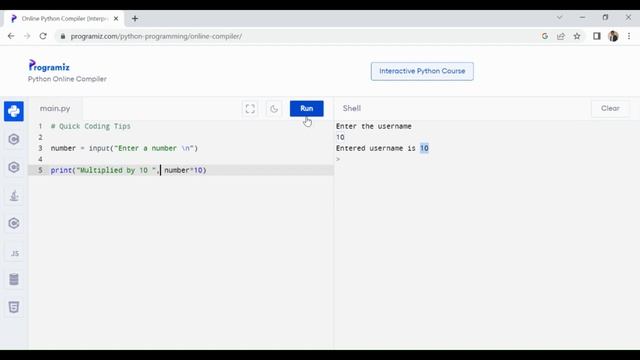Toggle browser side panel
Image resolution: width=640 pixels, height=360 pixels.
tap(597, 36)
